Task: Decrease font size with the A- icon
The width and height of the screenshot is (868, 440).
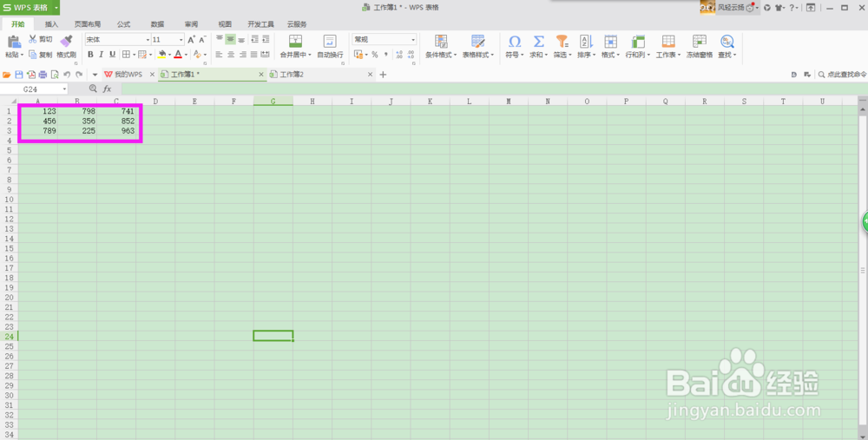Action: tap(202, 39)
